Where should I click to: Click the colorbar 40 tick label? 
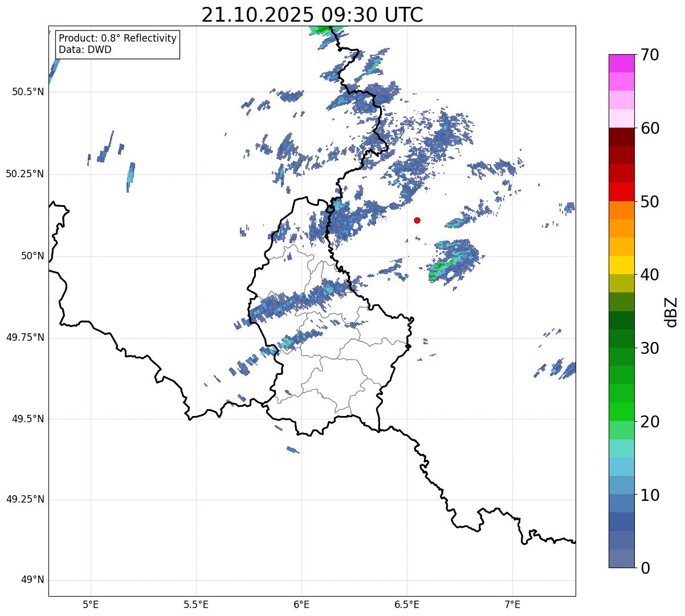[649, 275]
